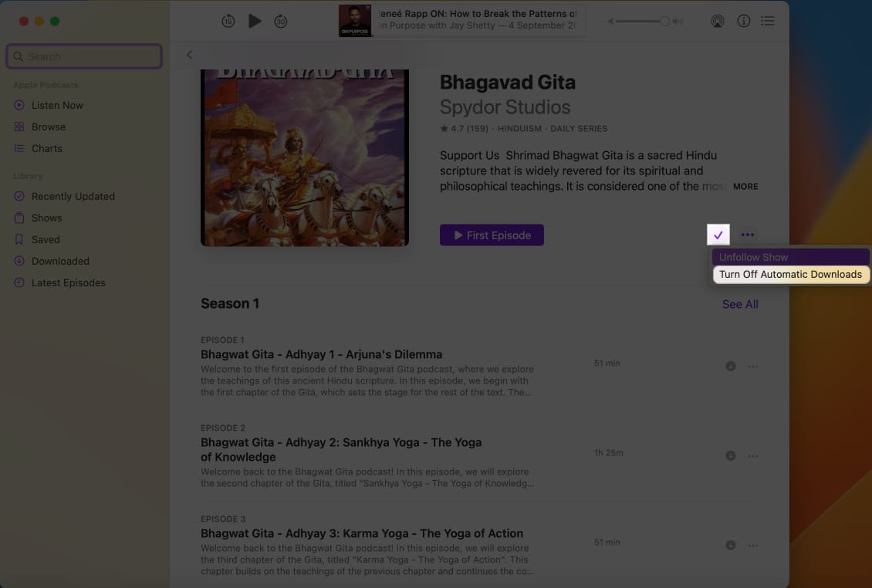Skip forward 30 seconds

tap(281, 21)
